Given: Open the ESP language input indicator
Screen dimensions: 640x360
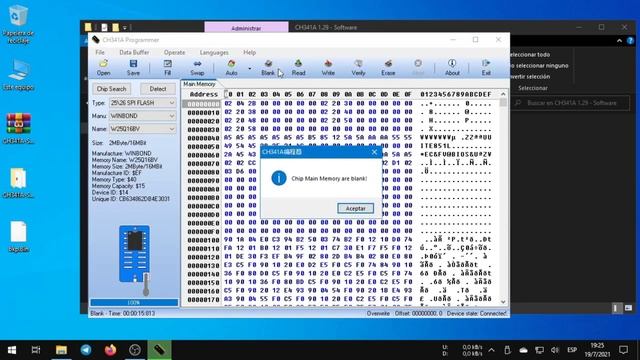Looking at the screenshot, I should pos(572,350).
